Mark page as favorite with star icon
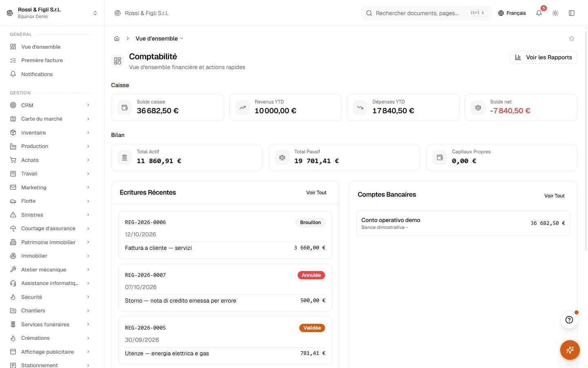This screenshot has height=368, width=588. coord(572,38)
